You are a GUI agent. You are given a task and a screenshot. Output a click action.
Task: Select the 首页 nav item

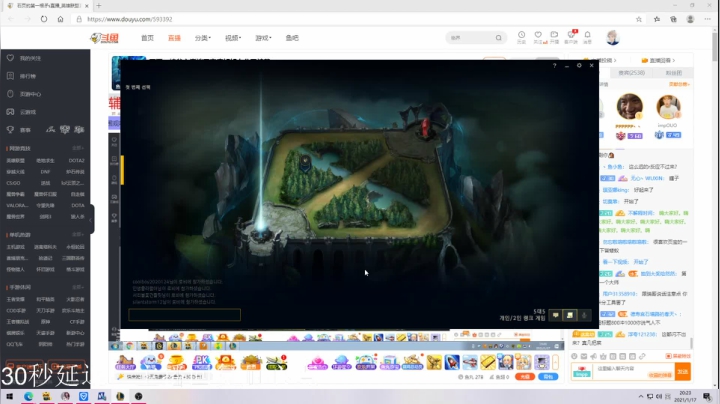[x=147, y=38]
